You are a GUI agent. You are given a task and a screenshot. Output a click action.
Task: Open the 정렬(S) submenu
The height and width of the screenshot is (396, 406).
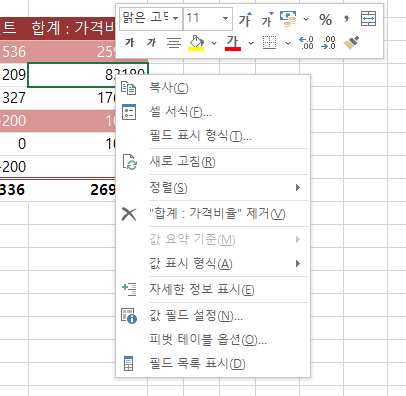[213, 188]
